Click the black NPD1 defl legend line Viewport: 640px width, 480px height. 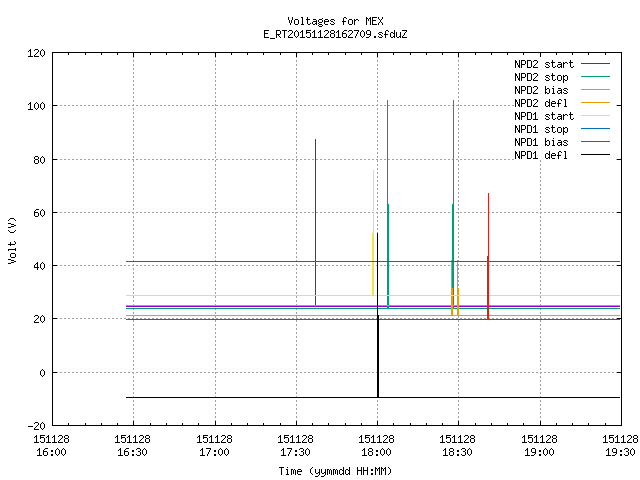pyautogui.click(x=595, y=155)
